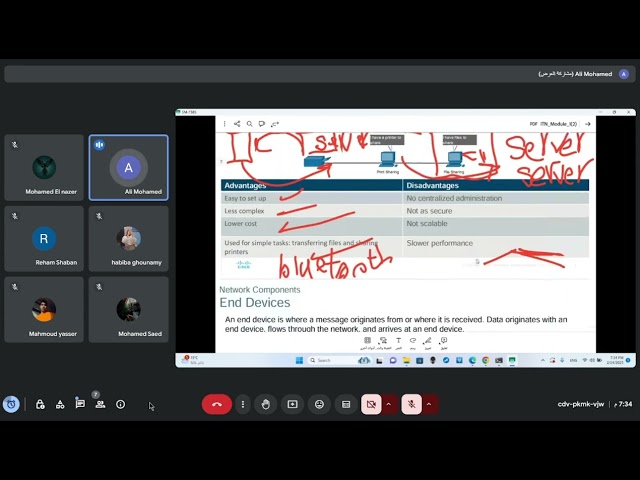Open Microsoft Edge from shared taskbar
Screen dimensions: 640x480
[x=472, y=360]
